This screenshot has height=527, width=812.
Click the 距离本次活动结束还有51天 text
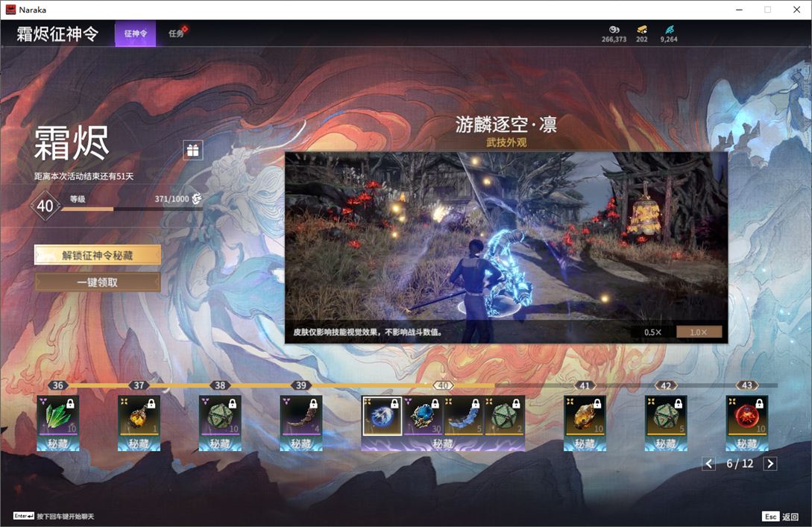click(x=84, y=176)
